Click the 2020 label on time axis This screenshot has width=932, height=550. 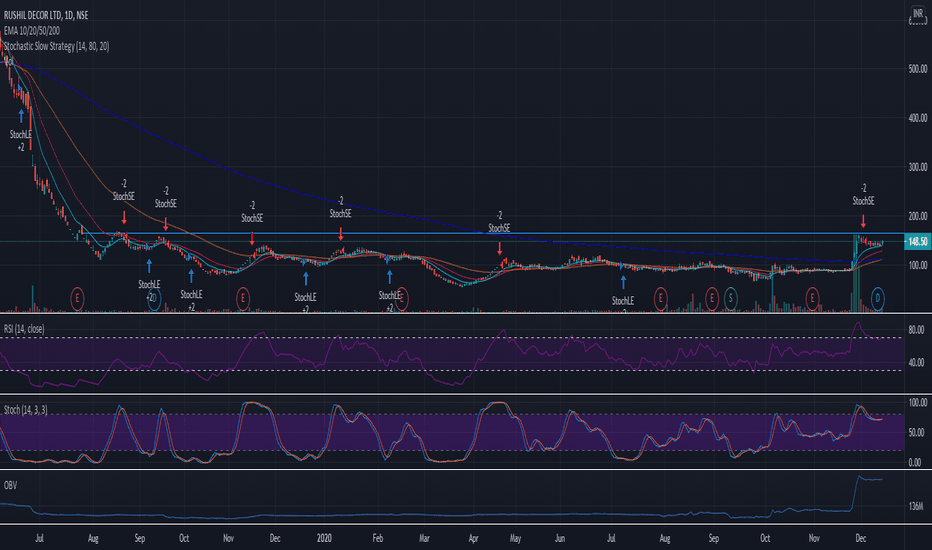[x=324, y=538]
